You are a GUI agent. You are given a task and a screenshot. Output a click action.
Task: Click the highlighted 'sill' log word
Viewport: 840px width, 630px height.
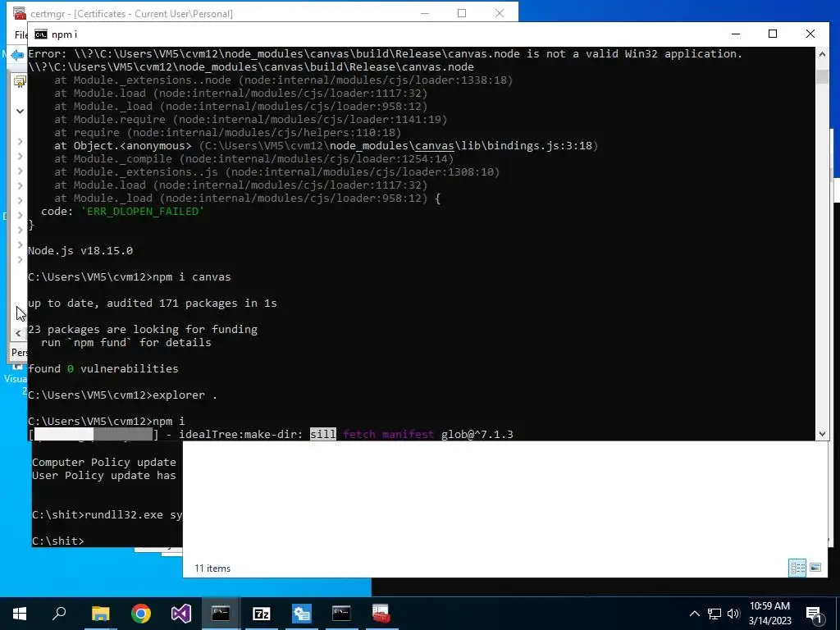pos(323,435)
